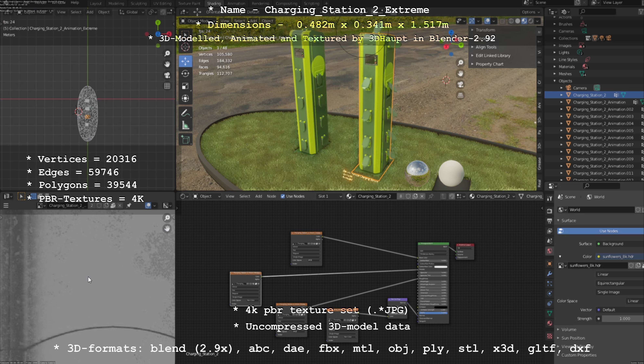
Task: Expand the Align Tools panel
Action: tap(486, 47)
